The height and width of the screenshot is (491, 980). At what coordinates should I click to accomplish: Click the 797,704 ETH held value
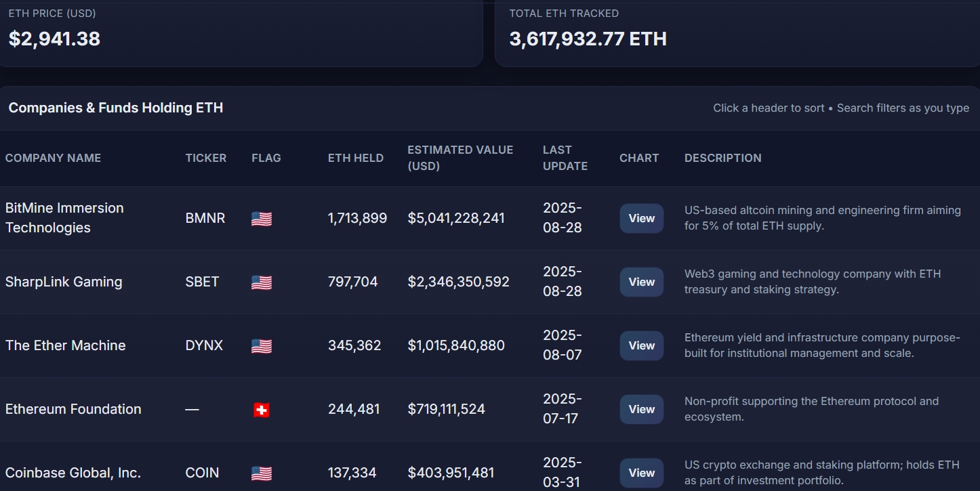(x=353, y=282)
